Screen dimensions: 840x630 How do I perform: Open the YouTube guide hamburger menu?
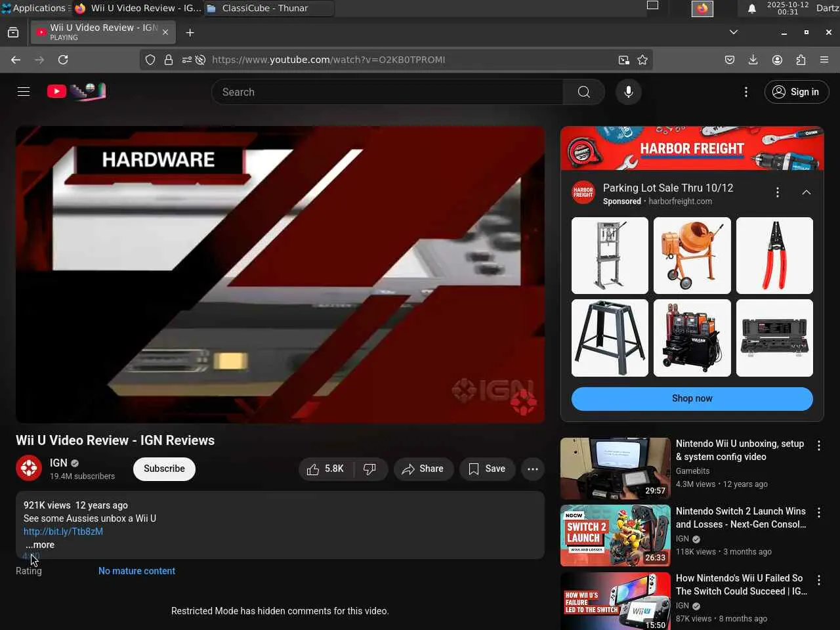[24, 92]
